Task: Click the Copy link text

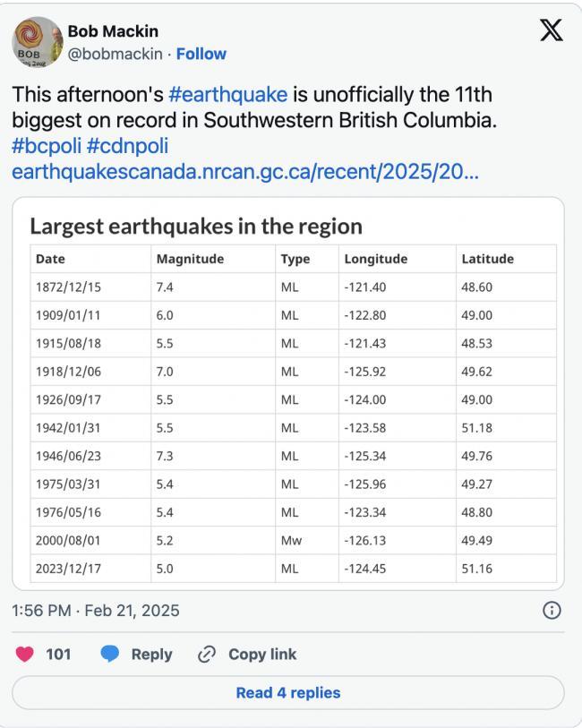Action: point(261,655)
